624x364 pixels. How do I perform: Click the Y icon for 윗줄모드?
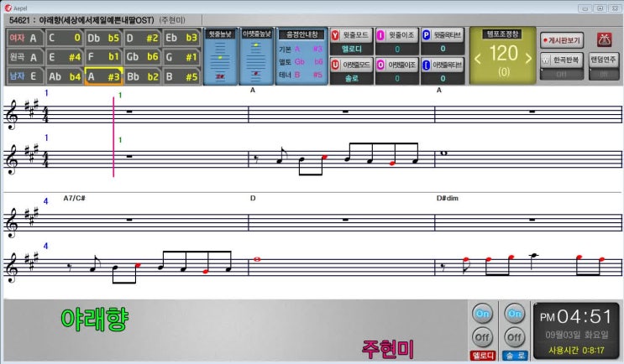point(336,35)
